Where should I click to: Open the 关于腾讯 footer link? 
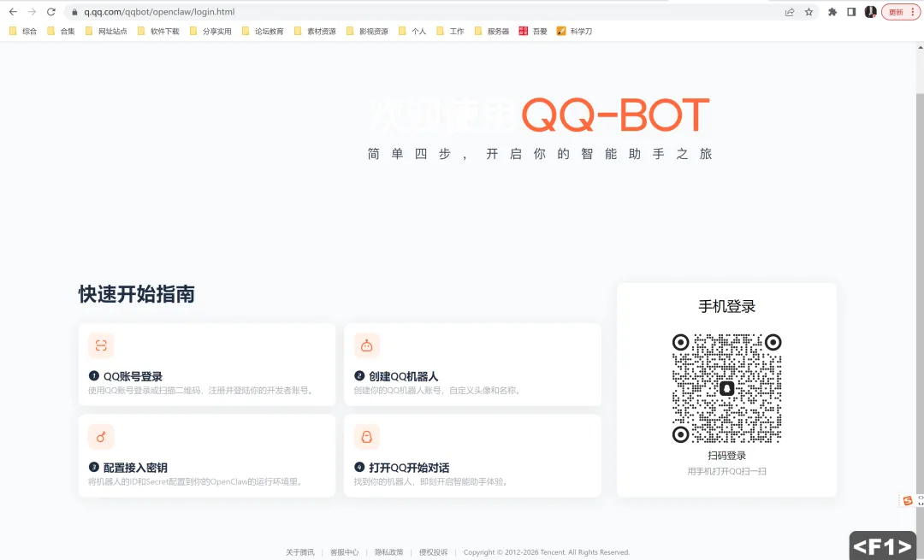(x=300, y=552)
